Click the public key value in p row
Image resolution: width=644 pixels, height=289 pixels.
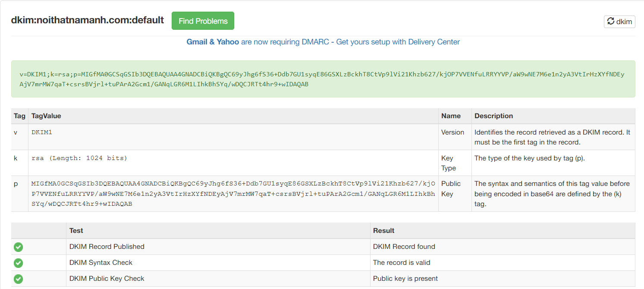pyautogui.click(x=233, y=194)
